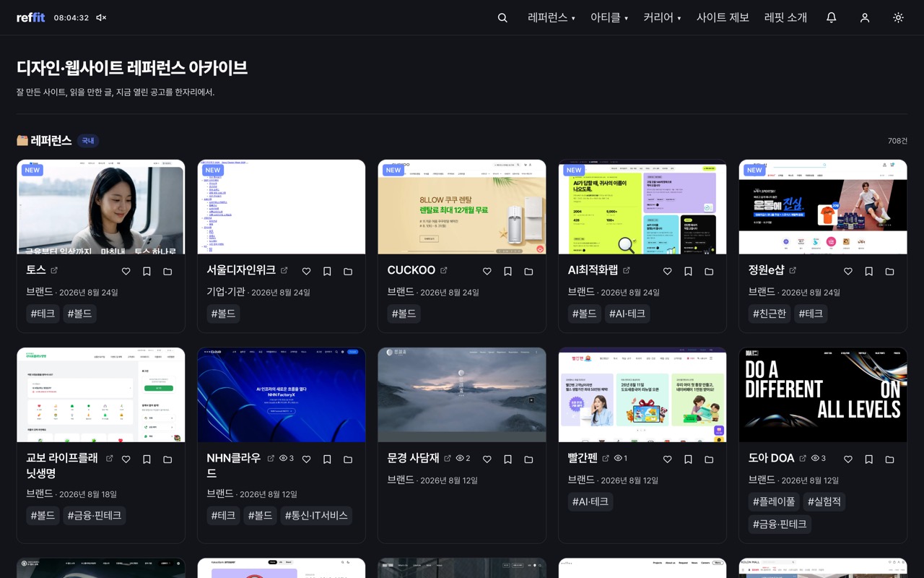The width and height of the screenshot is (924, 578).
Task: Open the 토스 thumbnail
Action: click(101, 207)
